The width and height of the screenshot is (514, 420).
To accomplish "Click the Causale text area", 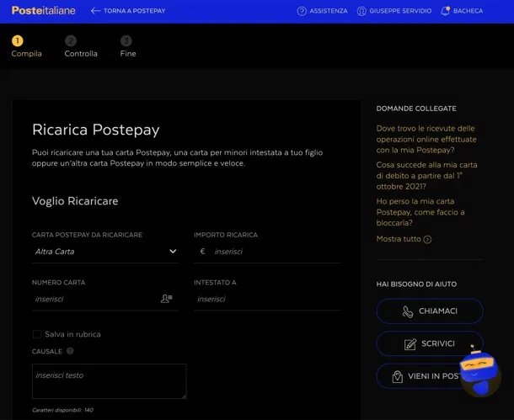I will [x=110, y=381].
